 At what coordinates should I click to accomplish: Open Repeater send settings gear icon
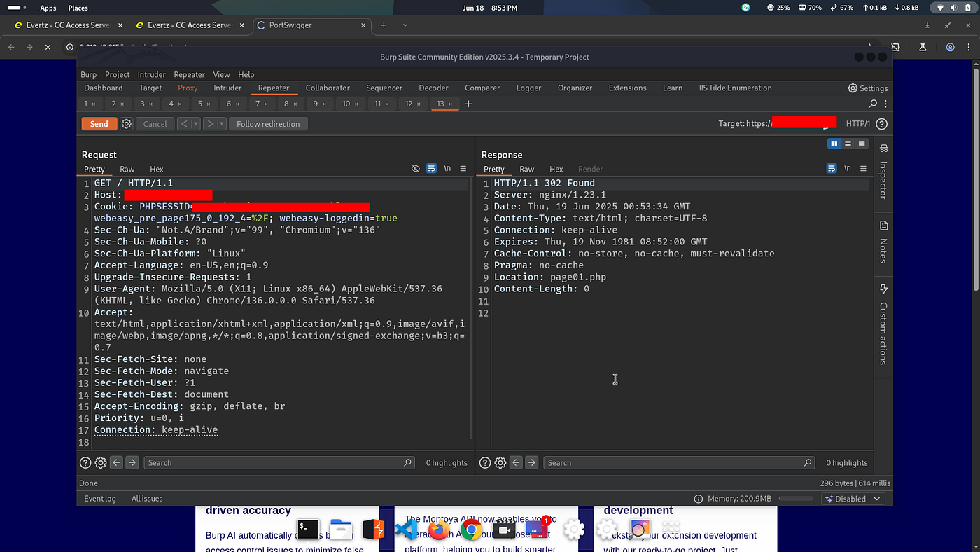127,124
